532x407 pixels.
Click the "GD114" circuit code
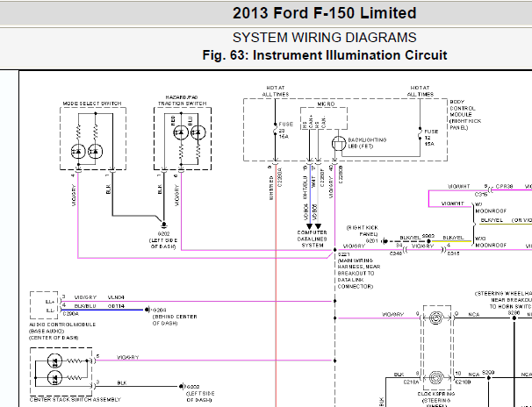click(116, 306)
